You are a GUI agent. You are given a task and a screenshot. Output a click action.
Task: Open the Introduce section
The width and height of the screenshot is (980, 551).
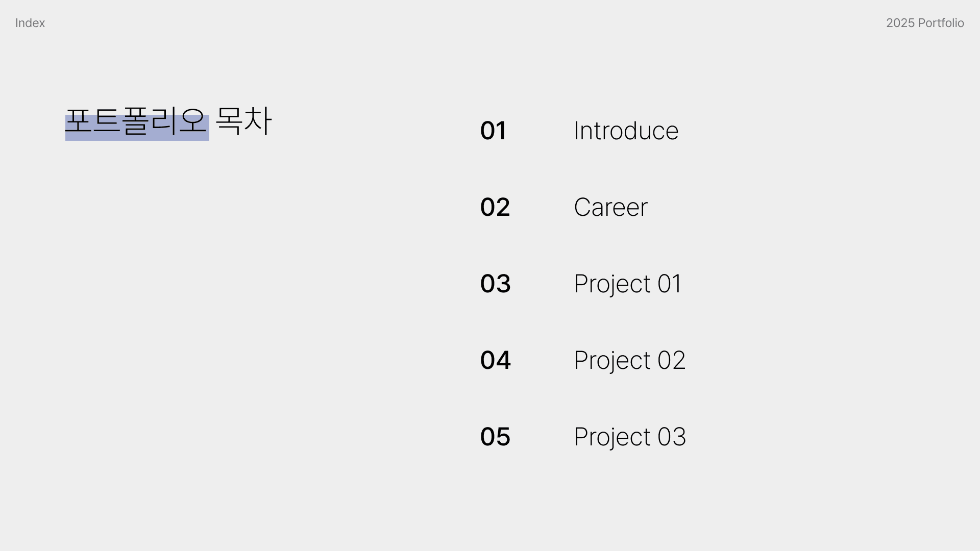[626, 131]
